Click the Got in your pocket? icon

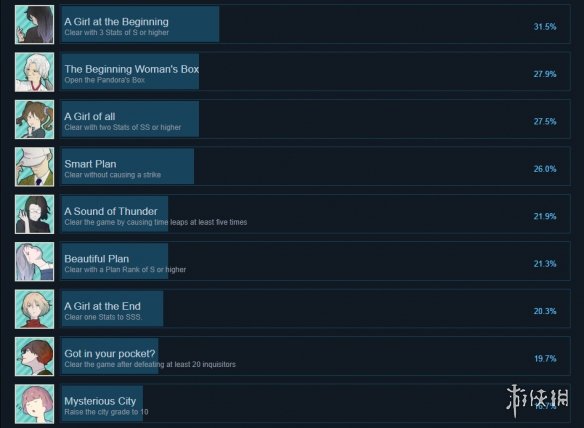[x=34, y=356]
